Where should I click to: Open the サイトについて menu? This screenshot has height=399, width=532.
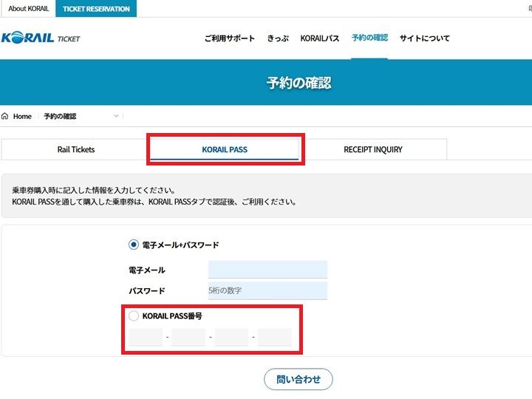point(424,38)
